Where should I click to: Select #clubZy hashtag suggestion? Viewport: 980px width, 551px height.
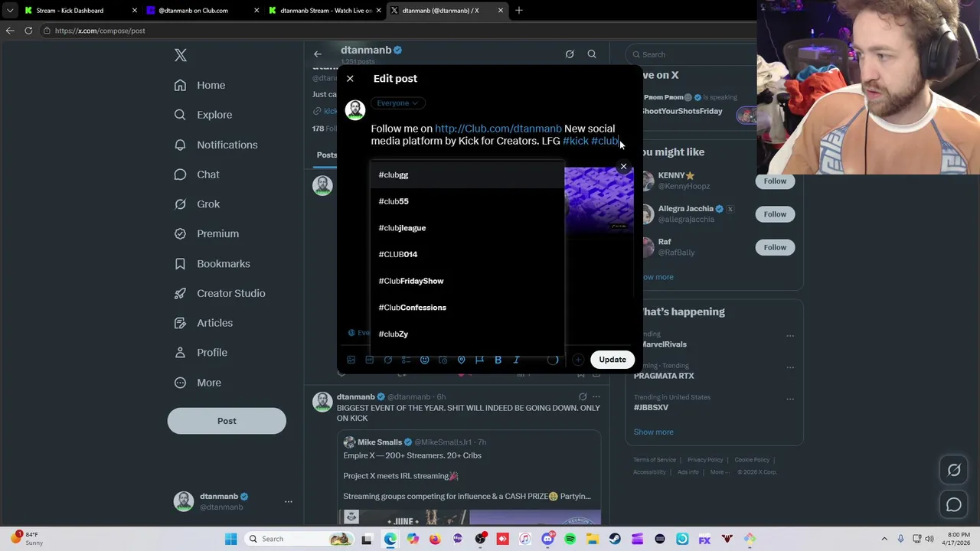(467, 334)
